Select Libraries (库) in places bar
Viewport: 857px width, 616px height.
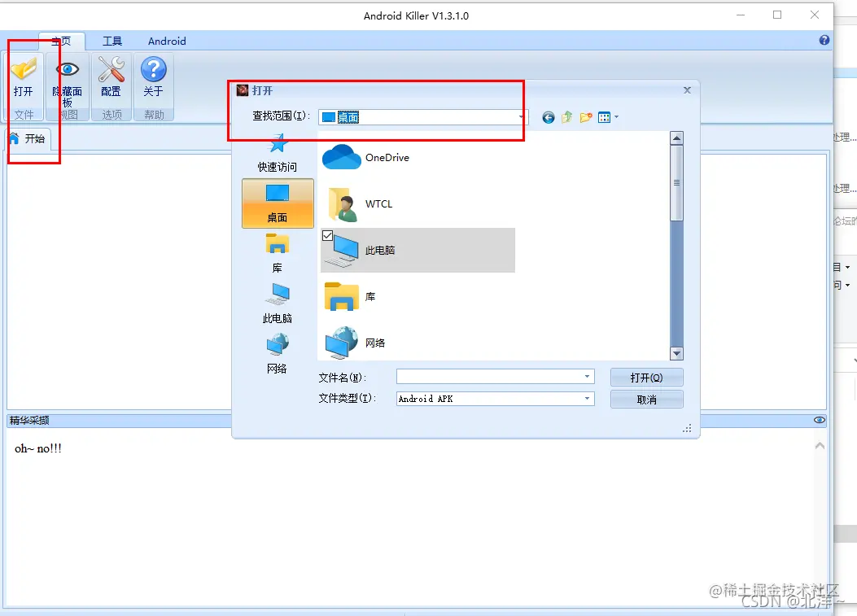pyautogui.click(x=278, y=252)
